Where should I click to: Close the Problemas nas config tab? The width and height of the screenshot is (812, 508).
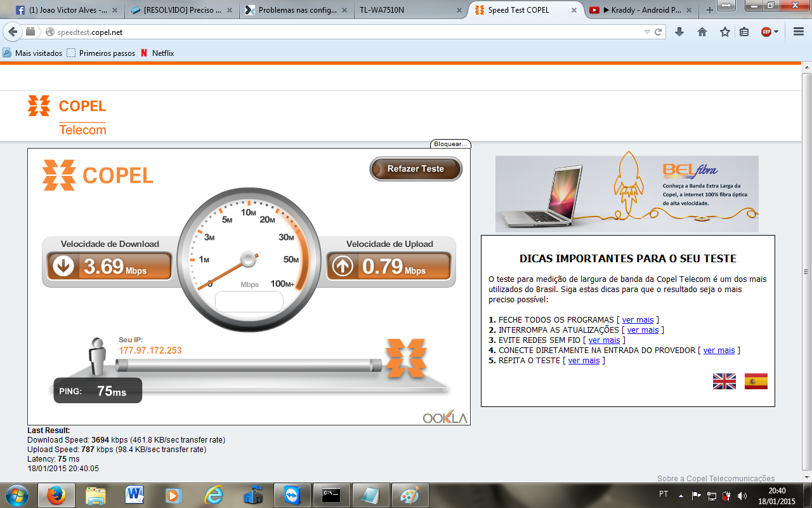point(344,10)
